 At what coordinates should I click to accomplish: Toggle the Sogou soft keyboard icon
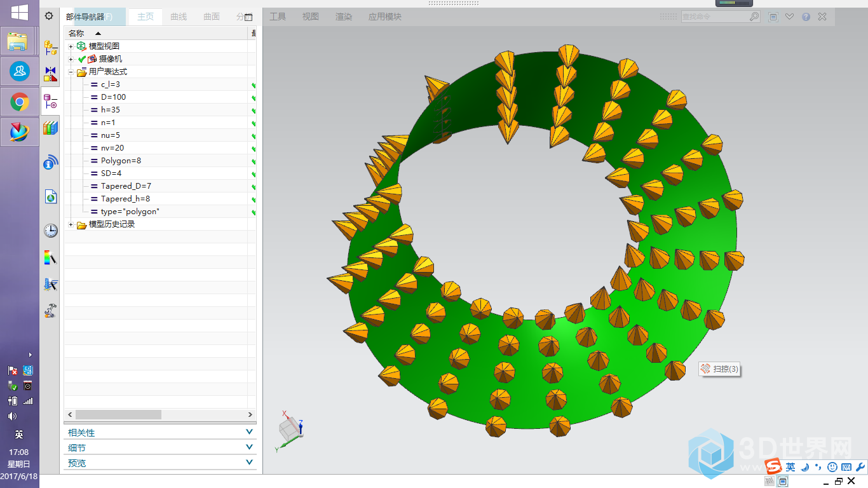pyautogui.click(x=846, y=467)
